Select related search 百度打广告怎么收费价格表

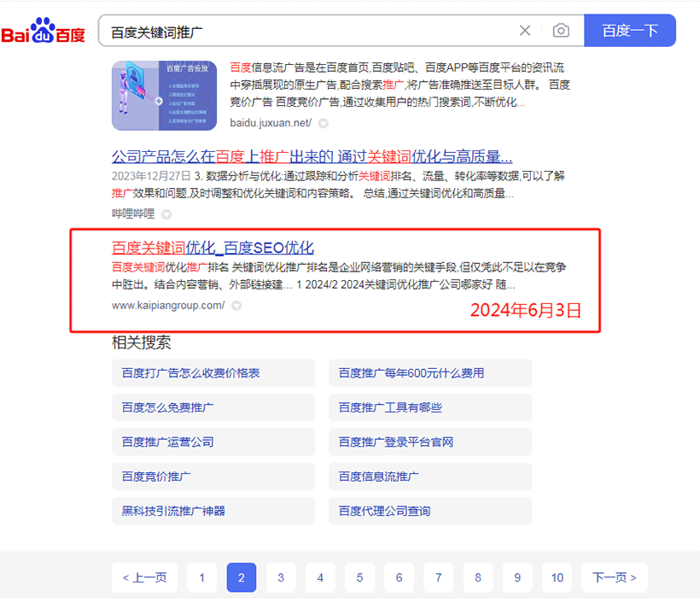pyautogui.click(x=190, y=373)
